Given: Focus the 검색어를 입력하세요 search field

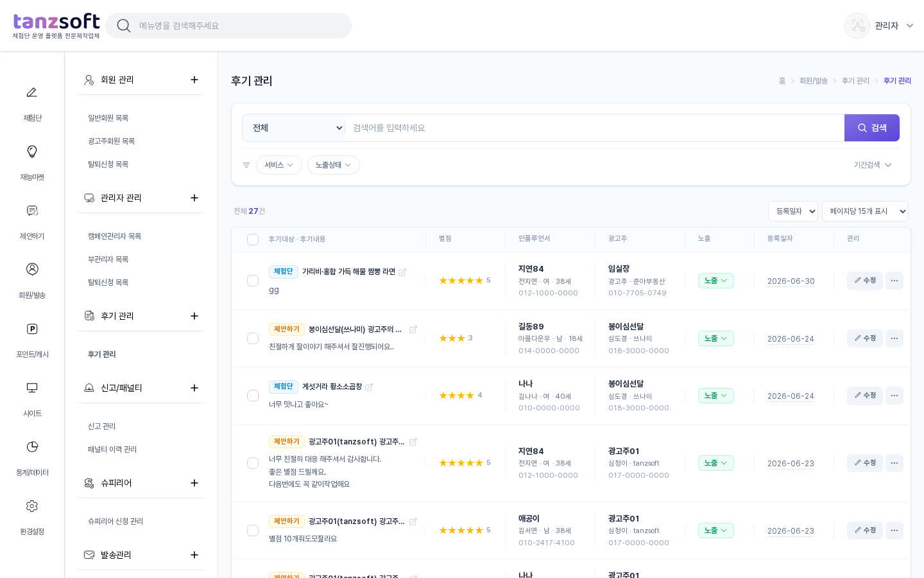Looking at the screenshot, I should (x=595, y=128).
